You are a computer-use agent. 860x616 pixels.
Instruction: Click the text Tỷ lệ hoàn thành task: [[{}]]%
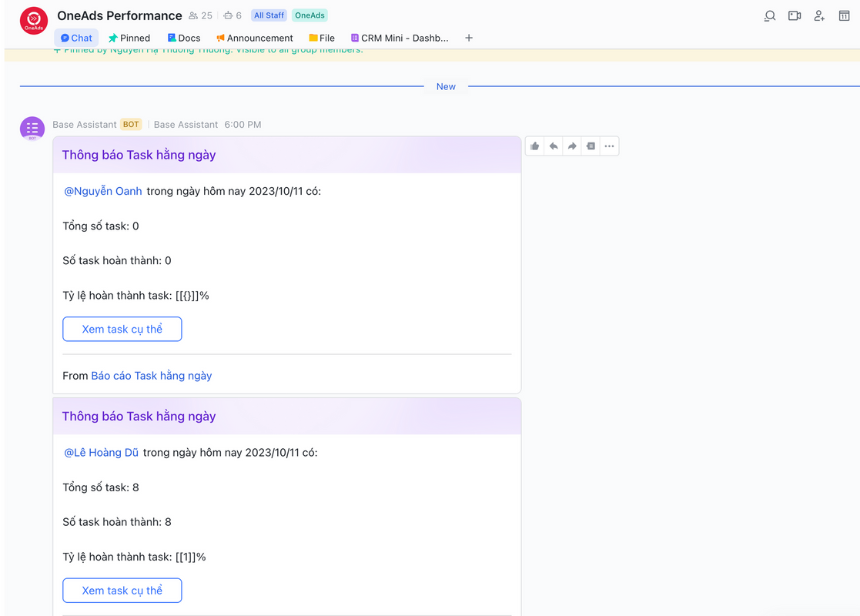[136, 296]
